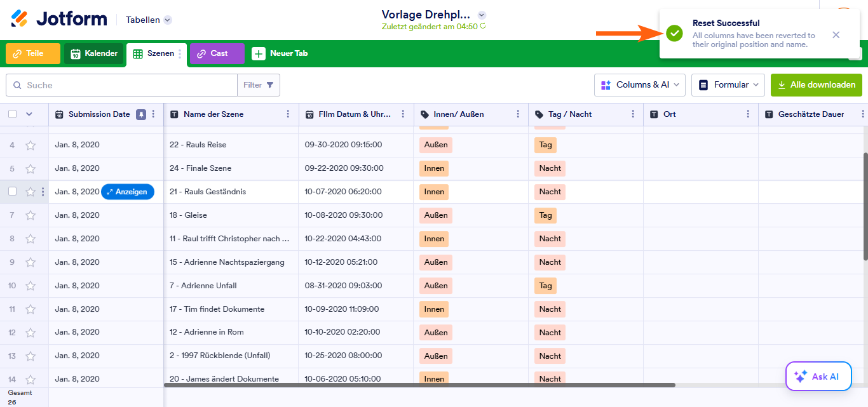The image size is (868, 407).
Task: Click Anzeigen button on hovered row
Action: pos(127,192)
